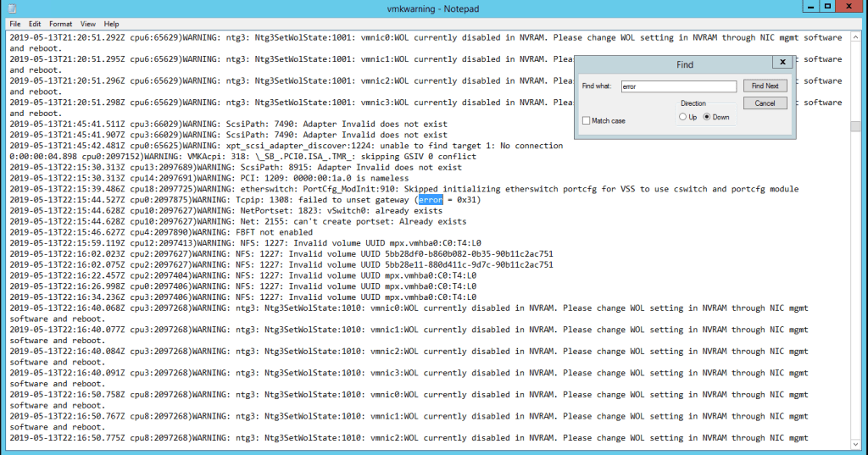The image size is (868, 455).
Task: Click the 'Find what' text field
Action: [677, 86]
